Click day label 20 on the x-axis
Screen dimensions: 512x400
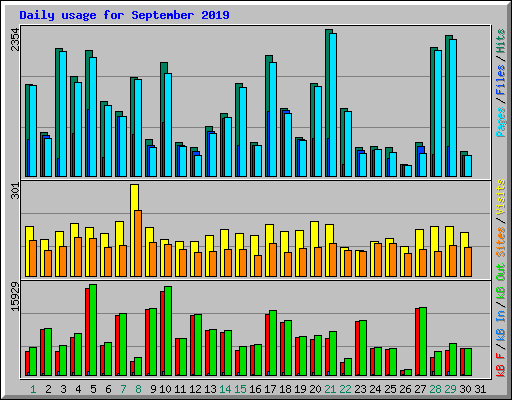[315, 389]
